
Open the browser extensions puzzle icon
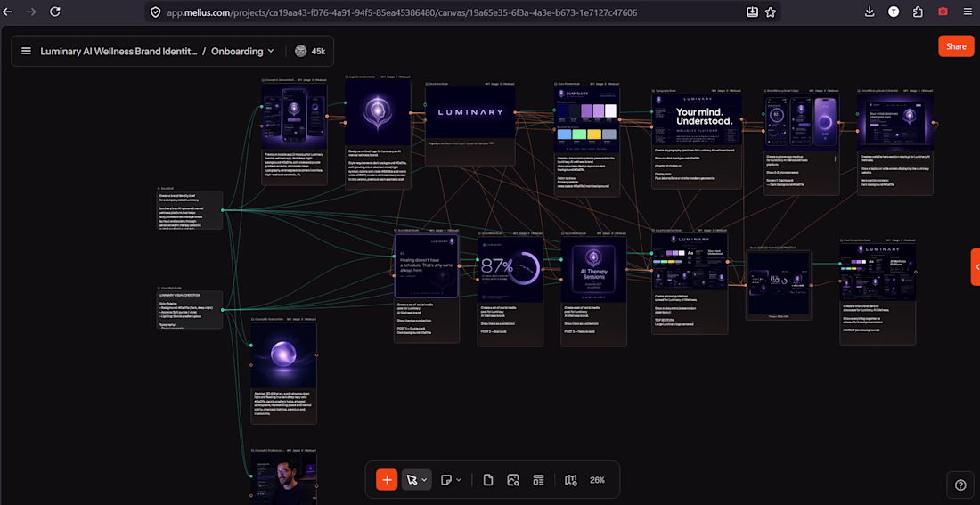919,12
